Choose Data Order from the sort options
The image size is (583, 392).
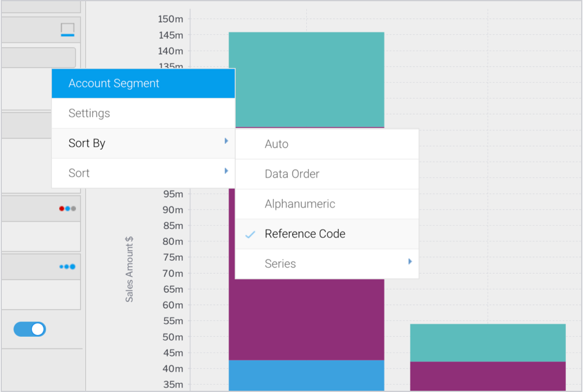point(291,174)
